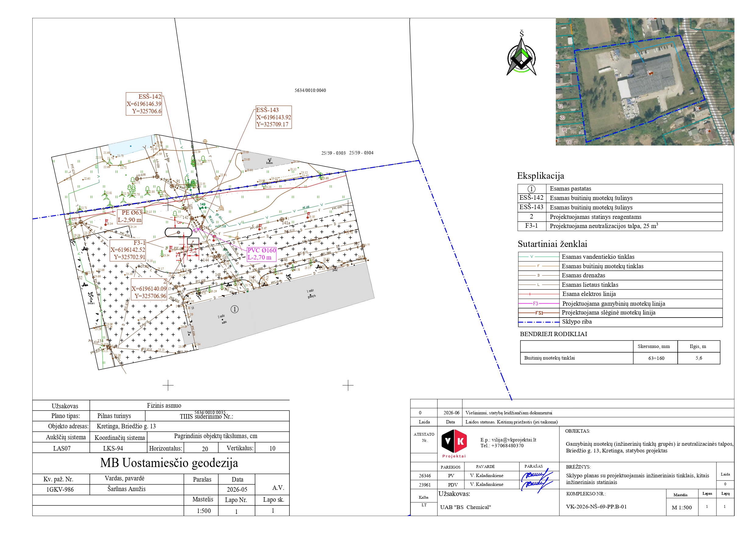Click the "Ilgis, m" column header
The width and height of the screenshot is (756, 534).
[698, 346]
